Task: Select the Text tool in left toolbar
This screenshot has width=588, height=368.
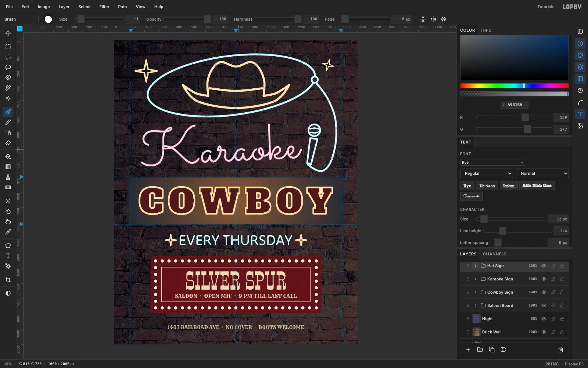Action: pos(8,256)
